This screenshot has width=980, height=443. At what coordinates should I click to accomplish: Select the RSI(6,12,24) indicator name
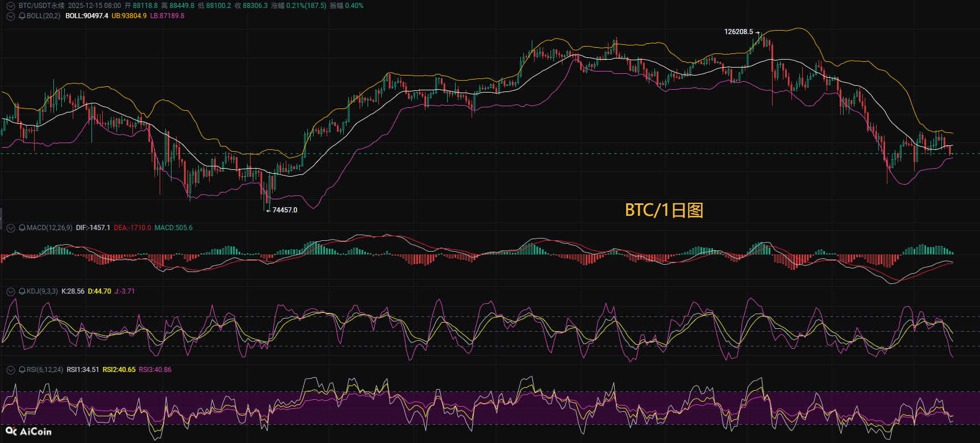(x=45, y=370)
